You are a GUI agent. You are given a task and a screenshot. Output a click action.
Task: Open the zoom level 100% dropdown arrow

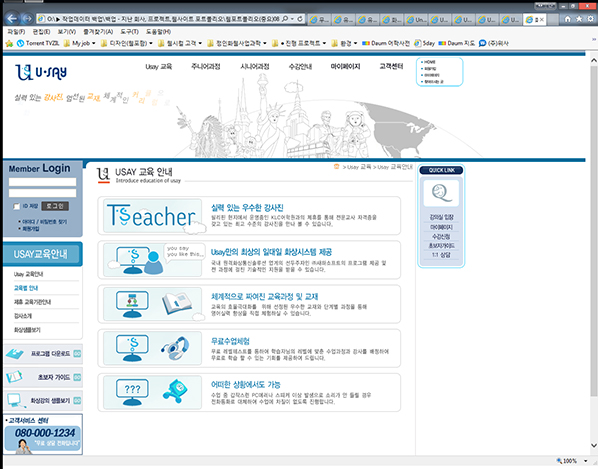click(586, 461)
